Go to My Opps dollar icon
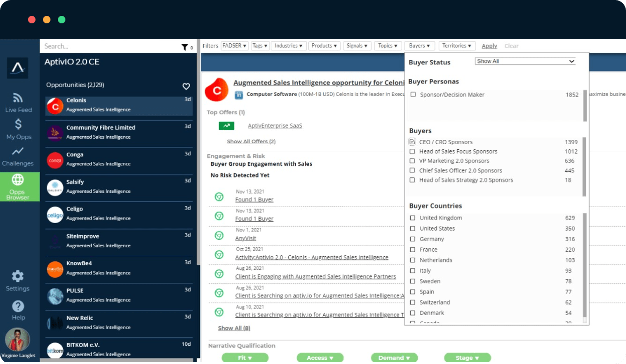626x364 pixels. [x=18, y=125]
